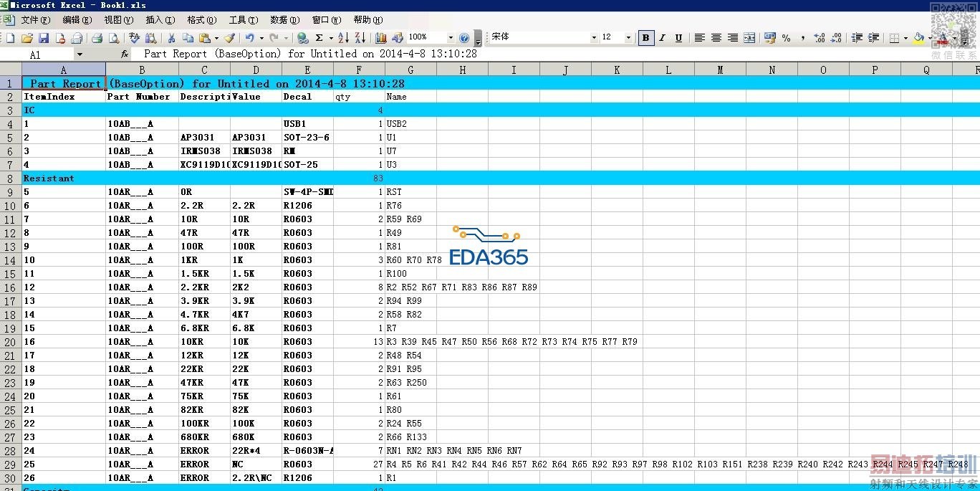Click in the Name Box showing A1
The image size is (980, 491).
[37, 54]
